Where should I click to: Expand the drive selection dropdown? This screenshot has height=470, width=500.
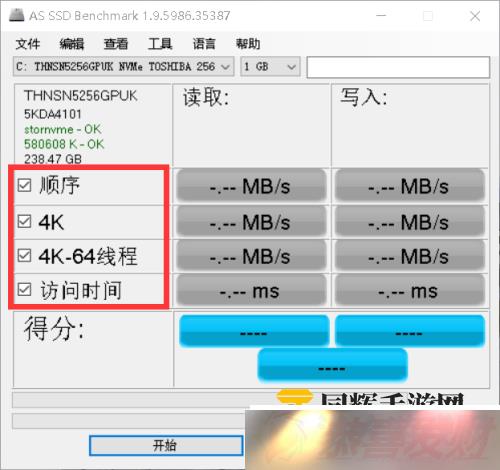pyautogui.click(x=123, y=67)
